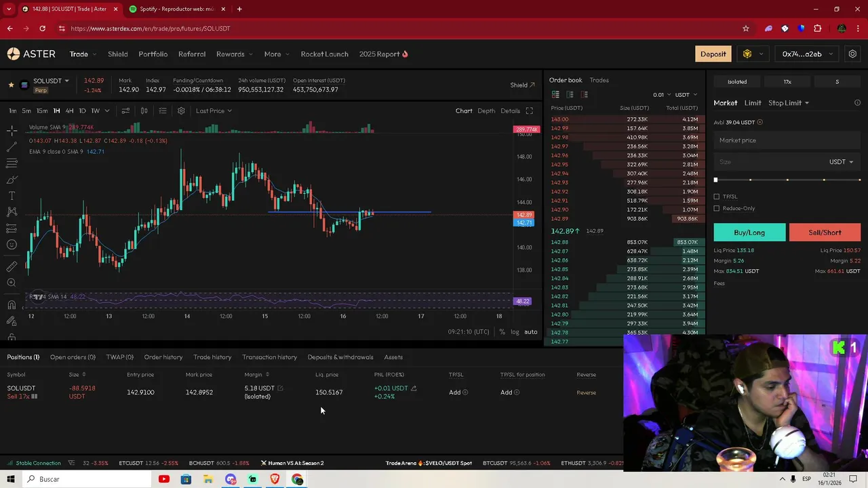Show both bids and asks order book view

click(x=555, y=94)
